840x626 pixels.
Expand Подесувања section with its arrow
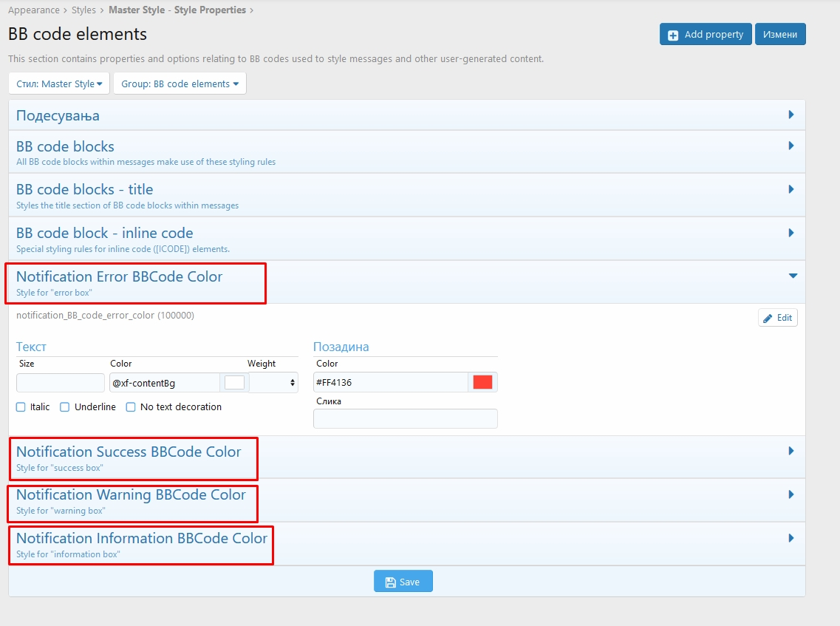791,115
